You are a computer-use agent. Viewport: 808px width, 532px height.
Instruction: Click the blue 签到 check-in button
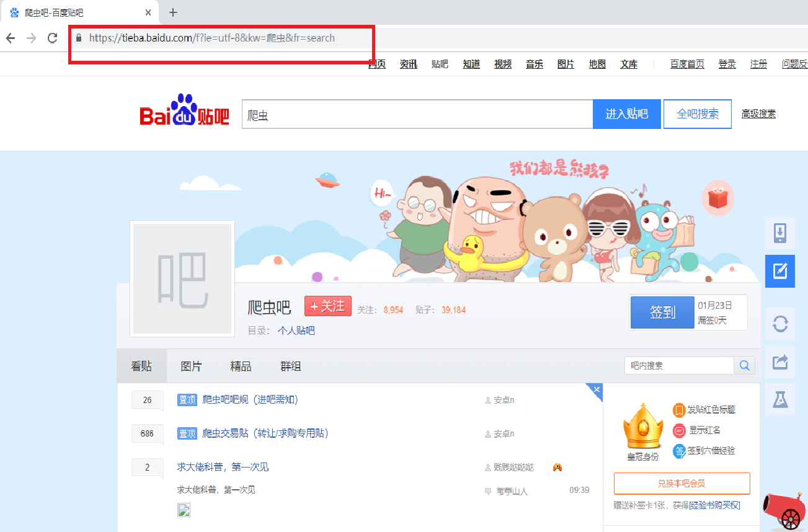[x=662, y=313]
